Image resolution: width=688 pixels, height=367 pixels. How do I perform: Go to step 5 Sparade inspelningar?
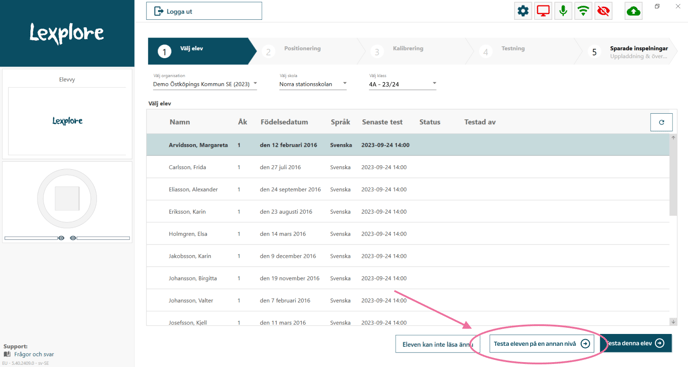(631, 51)
